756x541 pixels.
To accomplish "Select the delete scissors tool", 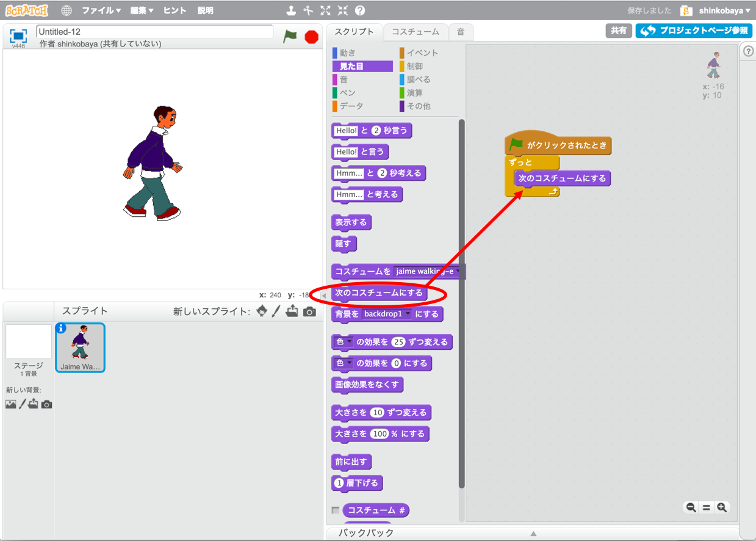I will [309, 10].
